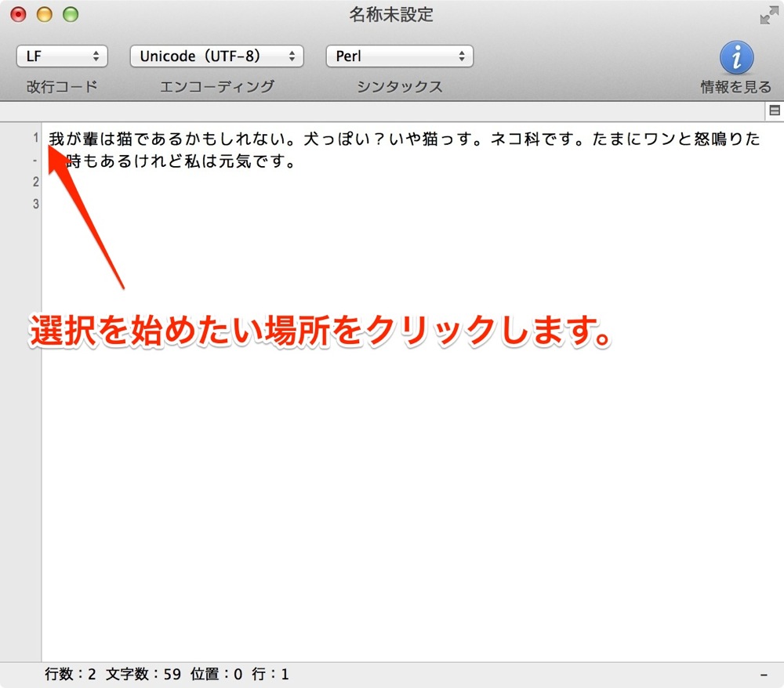Click the 位置：0 status bar entry
The width and height of the screenshot is (784, 688).
[216, 674]
